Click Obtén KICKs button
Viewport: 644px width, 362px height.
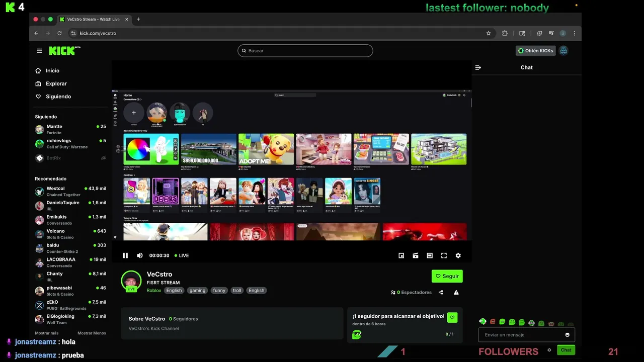[536, 51]
